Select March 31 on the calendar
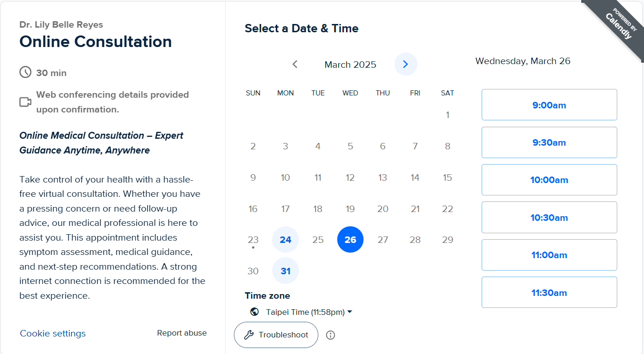This screenshot has height=354, width=644. (x=286, y=271)
